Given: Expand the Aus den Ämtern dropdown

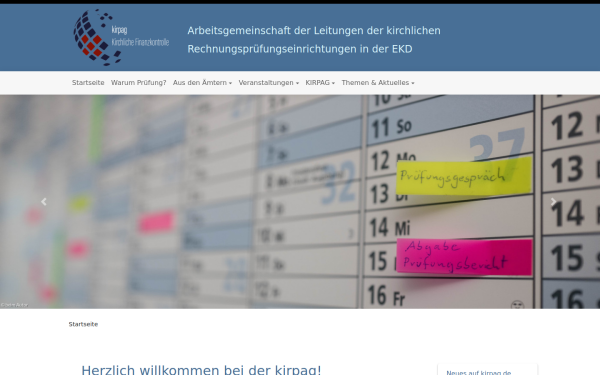Looking at the screenshot, I should (202, 83).
